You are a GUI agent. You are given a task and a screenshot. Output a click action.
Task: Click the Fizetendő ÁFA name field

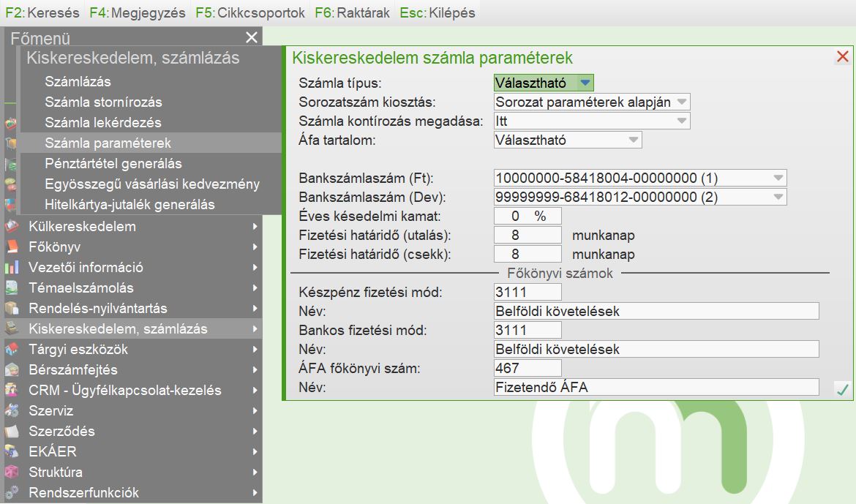click(x=656, y=387)
